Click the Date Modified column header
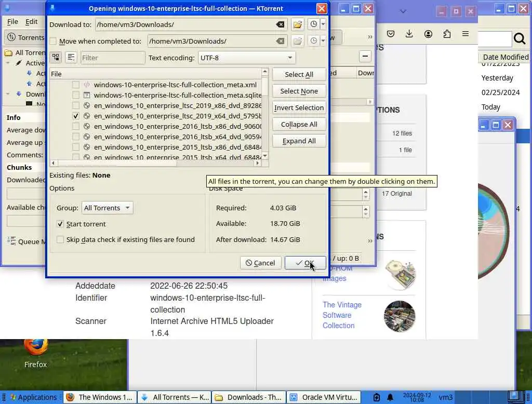This screenshot has width=532, height=404. (x=505, y=57)
